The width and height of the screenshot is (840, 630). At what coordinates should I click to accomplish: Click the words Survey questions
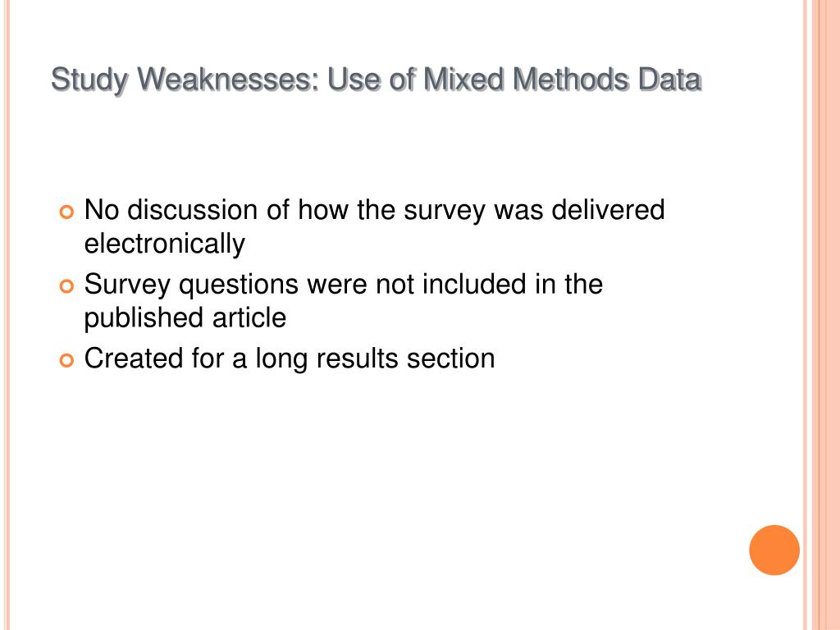[x=190, y=285]
